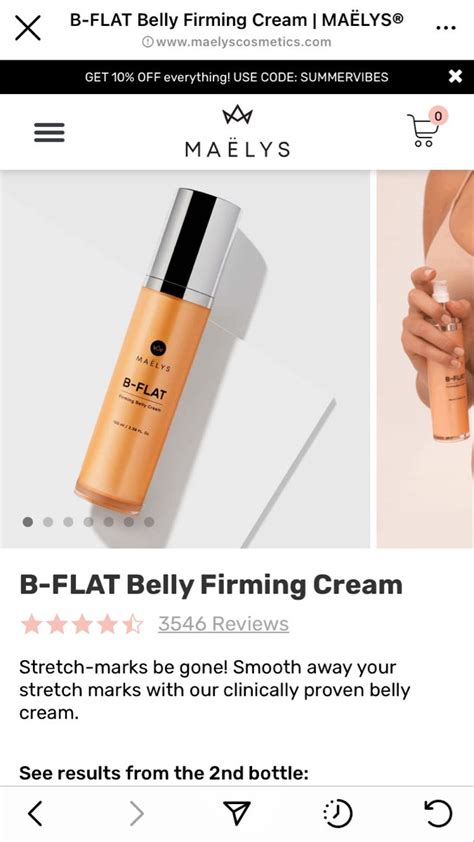Reload the page with refresh icon
Viewport: 474px width, 842px height.
click(439, 813)
